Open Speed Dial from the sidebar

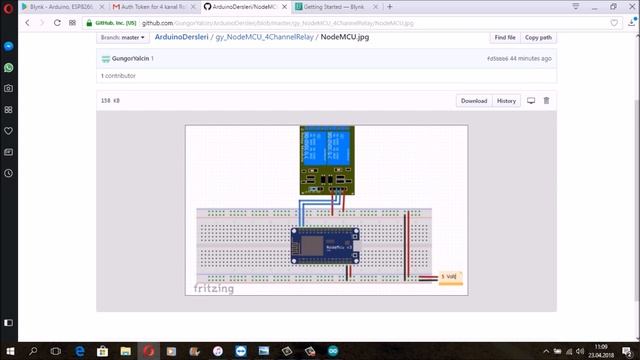click(x=9, y=109)
